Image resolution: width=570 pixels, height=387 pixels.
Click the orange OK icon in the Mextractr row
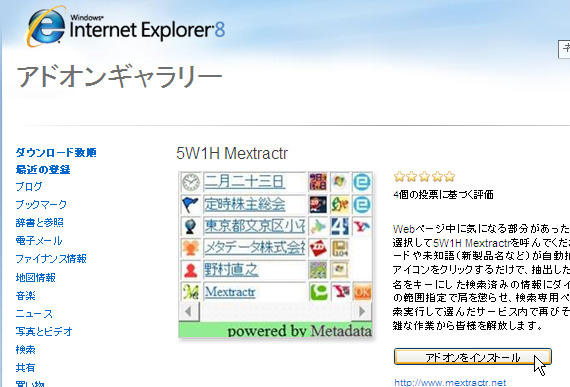point(362,292)
